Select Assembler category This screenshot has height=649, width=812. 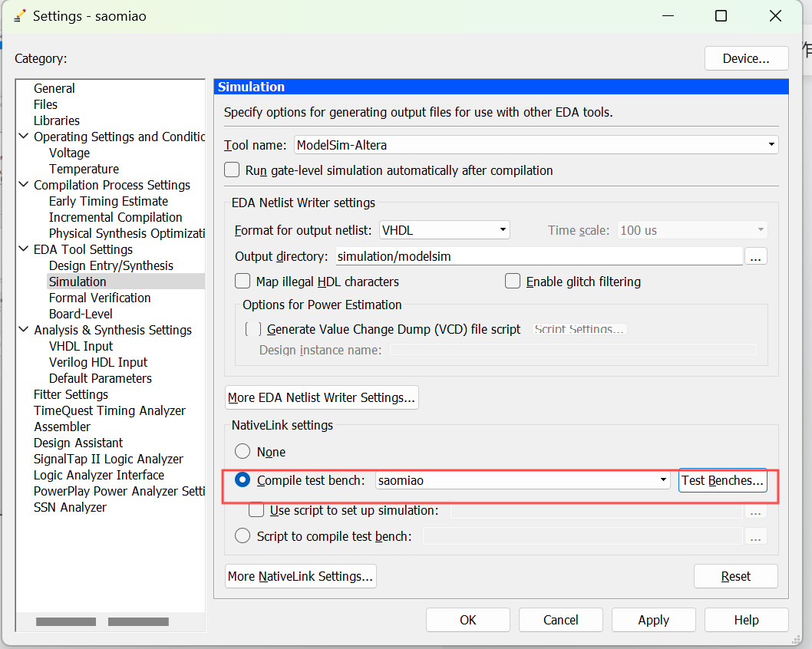62,427
